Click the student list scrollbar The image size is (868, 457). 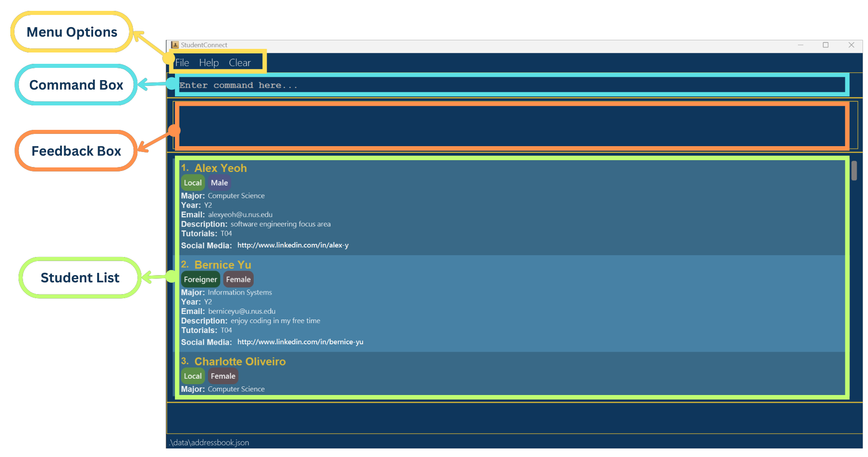tap(854, 171)
